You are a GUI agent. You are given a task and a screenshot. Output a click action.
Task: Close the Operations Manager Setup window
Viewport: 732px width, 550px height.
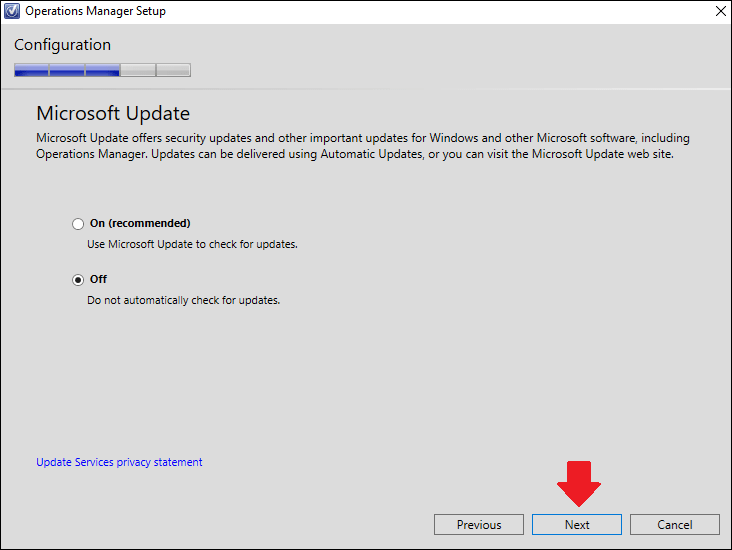721,11
